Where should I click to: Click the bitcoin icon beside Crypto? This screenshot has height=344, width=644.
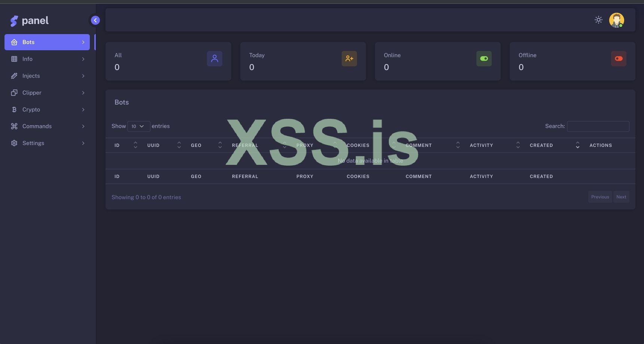click(x=14, y=109)
